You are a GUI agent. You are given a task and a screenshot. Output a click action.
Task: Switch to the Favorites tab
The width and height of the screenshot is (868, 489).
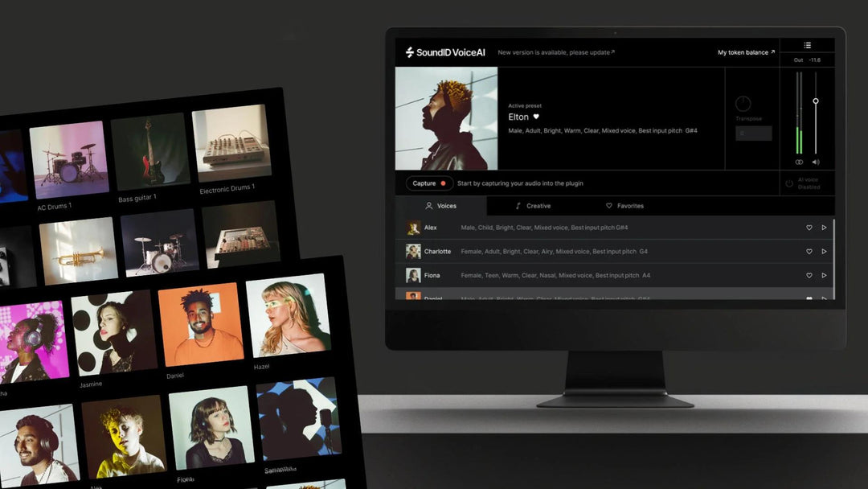pyautogui.click(x=625, y=205)
